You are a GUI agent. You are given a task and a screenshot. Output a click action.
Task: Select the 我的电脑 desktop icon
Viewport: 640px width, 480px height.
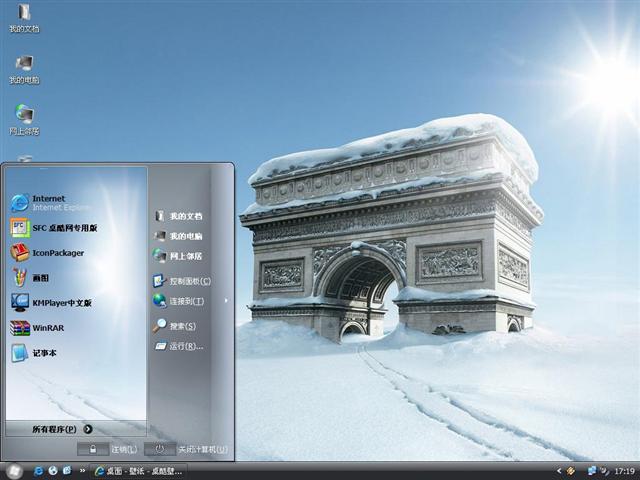[x=24, y=69]
